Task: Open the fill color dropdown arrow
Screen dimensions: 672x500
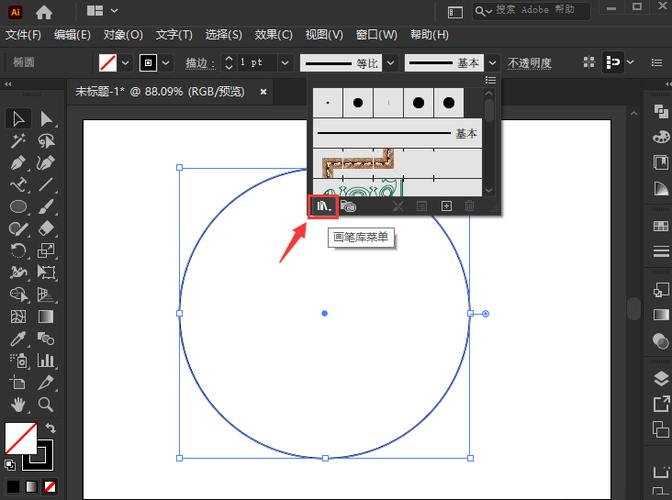Action: click(x=126, y=62)
